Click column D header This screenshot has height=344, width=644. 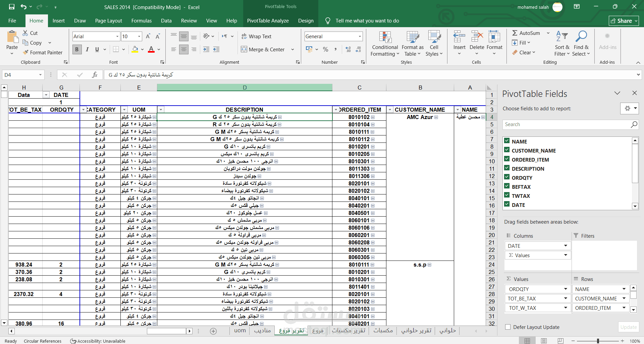click(x=245, y=88)
